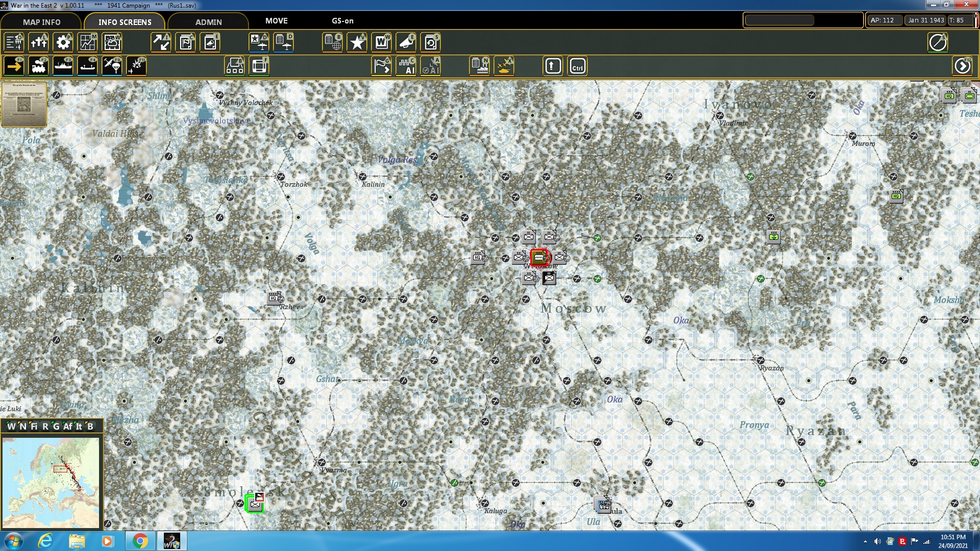Click the empty search field in top bar
This screenshot has height=551, width=980.
(779, 20)
